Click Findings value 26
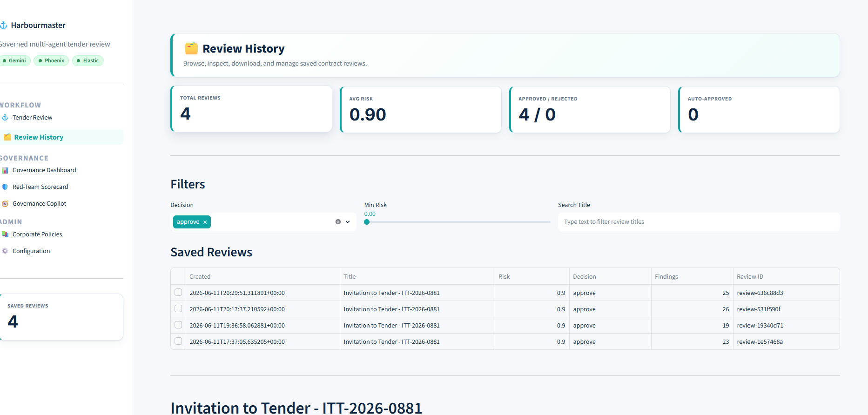Image resolution: width=868 pixels, height=415 pixels. point(692,309)
